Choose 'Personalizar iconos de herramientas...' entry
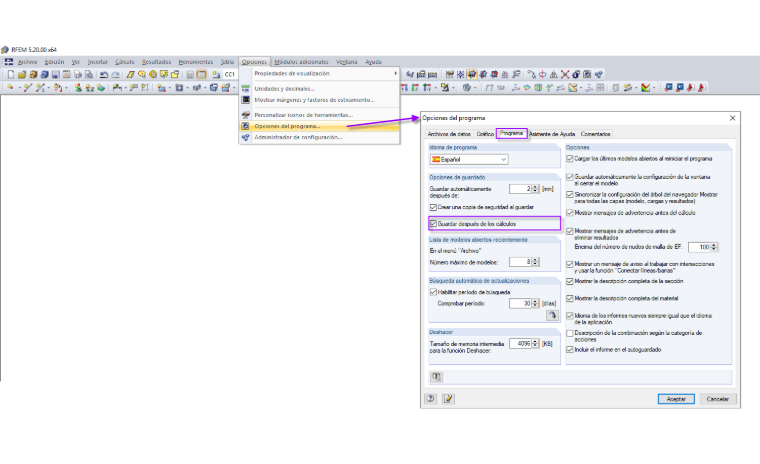This screenshot has height=464, width=760. (303, 115)
